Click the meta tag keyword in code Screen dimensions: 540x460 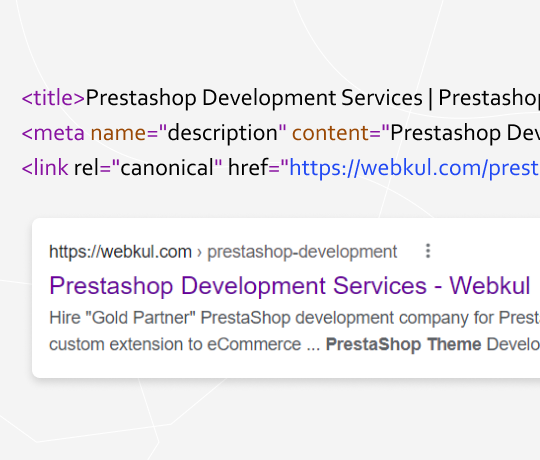pyautogui.click(x=53, y=133)
